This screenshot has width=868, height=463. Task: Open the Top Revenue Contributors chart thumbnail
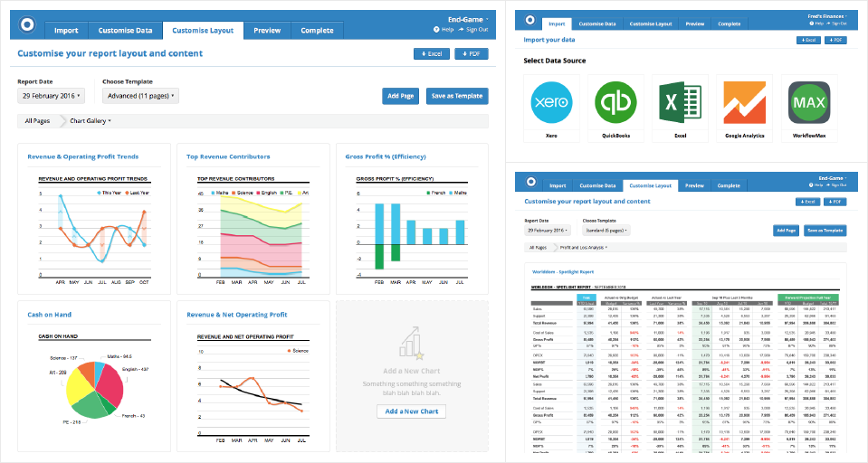(x=252, y=226)
